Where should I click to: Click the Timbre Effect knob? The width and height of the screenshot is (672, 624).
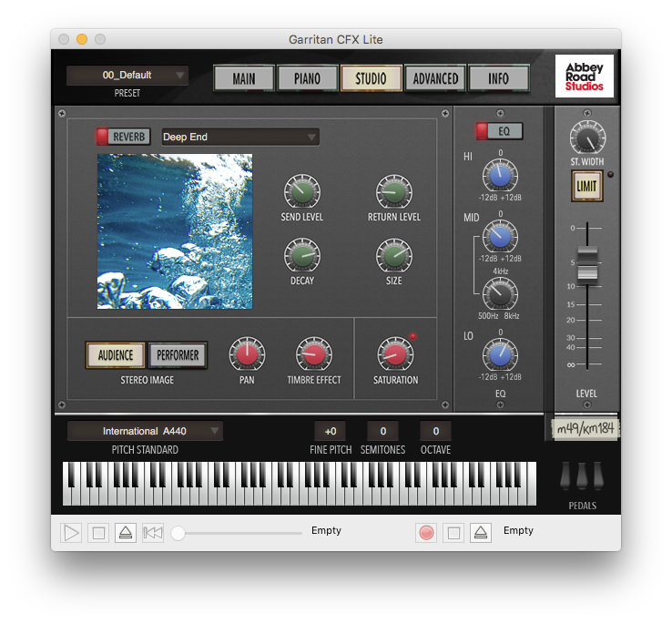[x=314, y=354]
